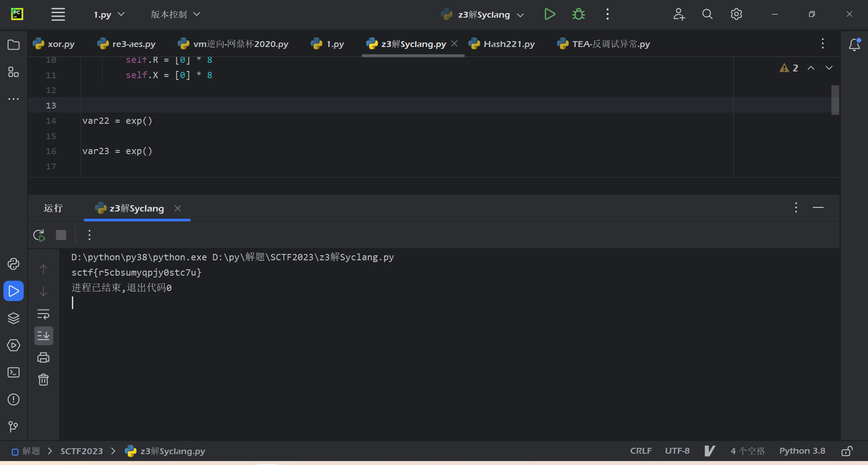
Task: Close the z3解Syclang.py editor tab
Action: coord(454,43)
